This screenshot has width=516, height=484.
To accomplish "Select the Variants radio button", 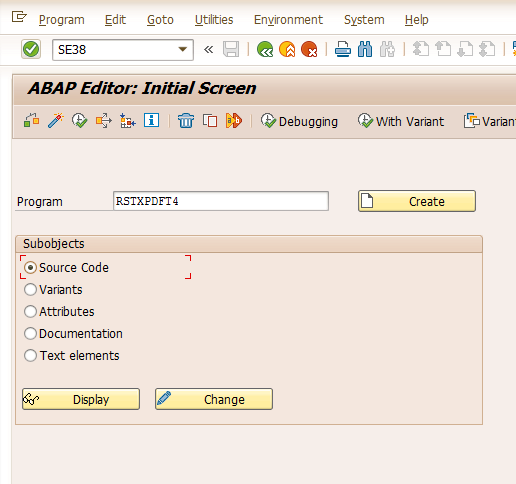I will (x=30, y=290).
